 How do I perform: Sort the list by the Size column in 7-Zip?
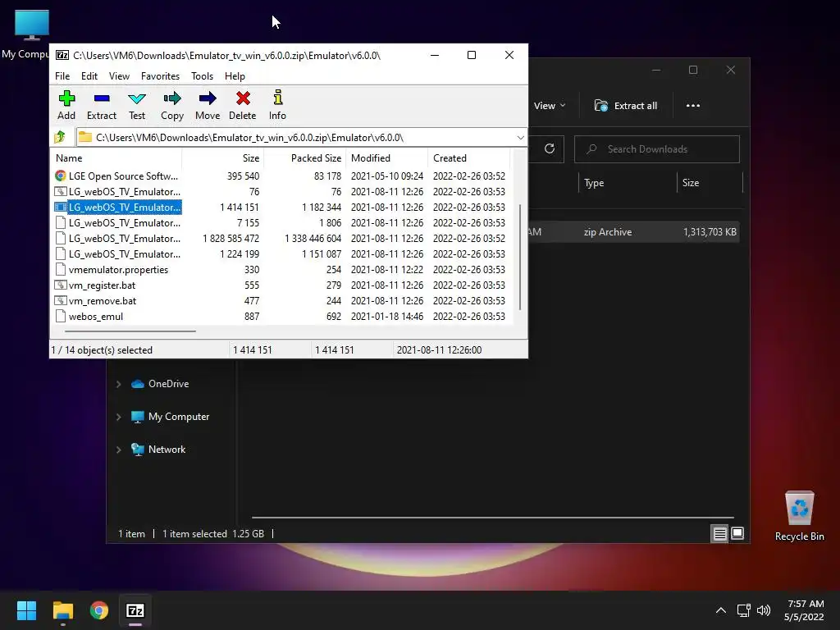point(223,158)
